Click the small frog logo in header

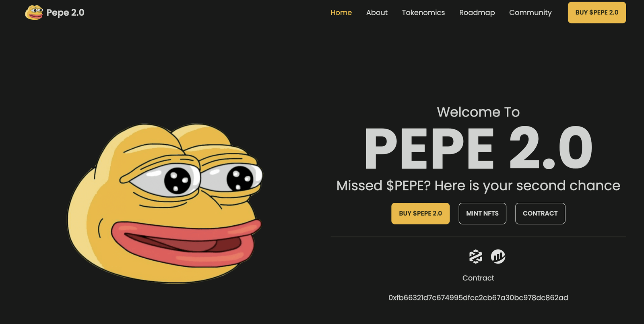pos(34,12)
